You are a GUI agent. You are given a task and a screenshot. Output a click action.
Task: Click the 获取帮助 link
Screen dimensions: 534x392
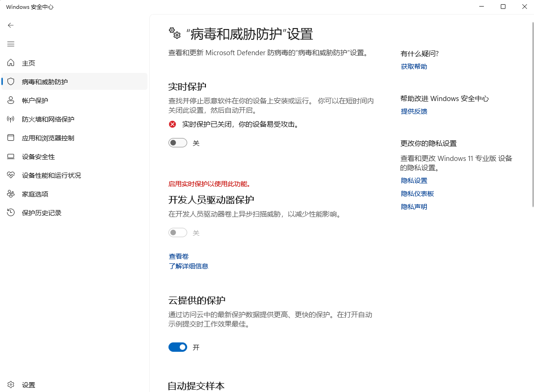(414, 66)
